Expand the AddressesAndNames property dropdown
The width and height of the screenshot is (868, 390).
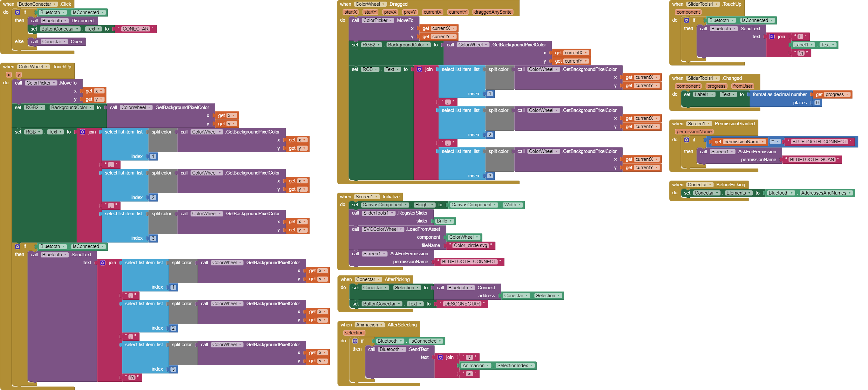coord(850,193)
